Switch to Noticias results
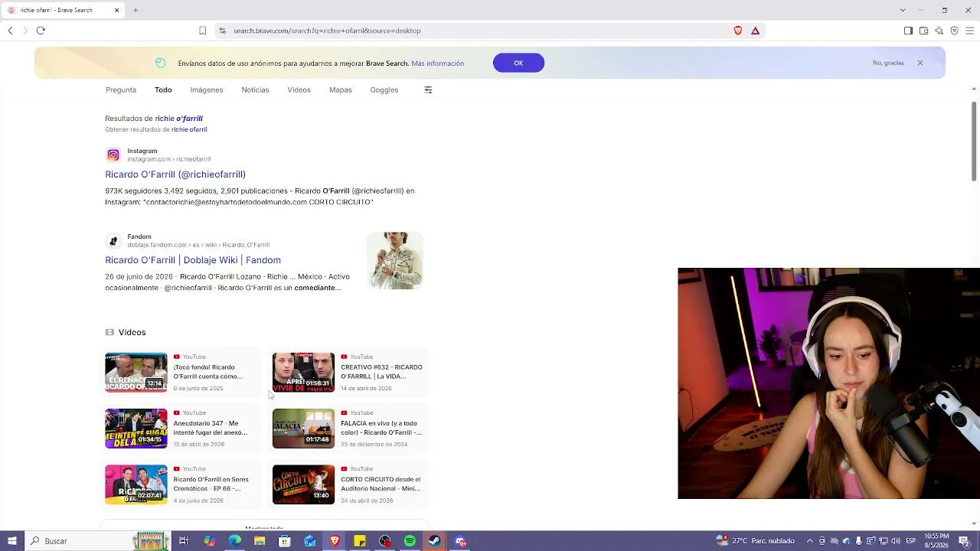 coord(255,90)
